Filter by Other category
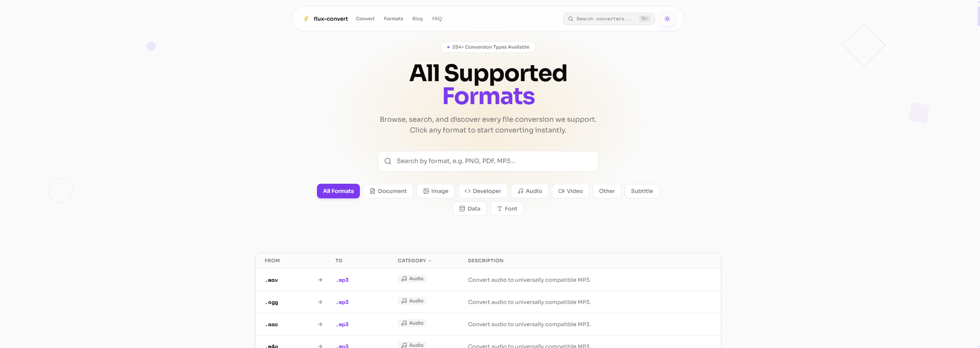980x348 pixels. [x=607, y=191]
